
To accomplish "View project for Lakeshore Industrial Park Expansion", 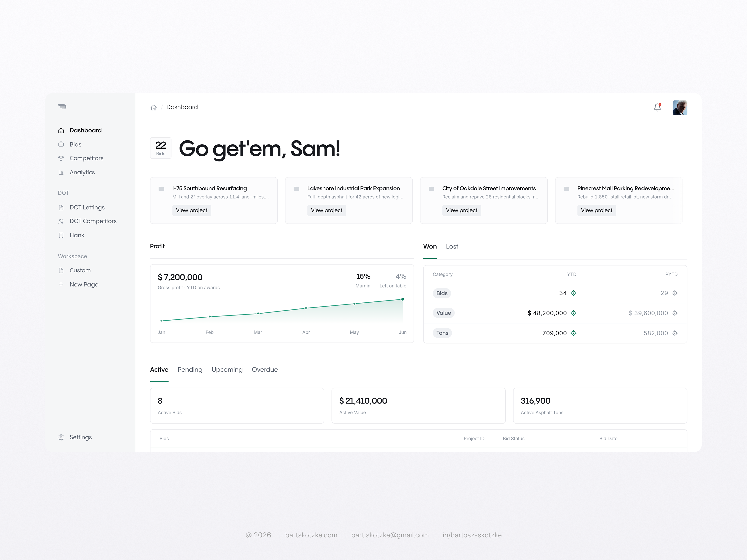I will coord(327,210).
